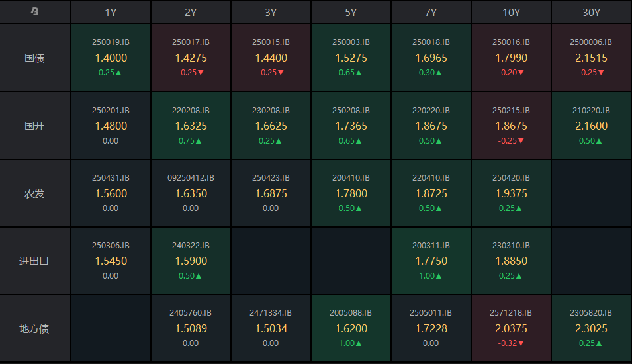Screen dimensions: 632x364
Task: Open the 250017.IB bond cell
Action: click(191, 58)
